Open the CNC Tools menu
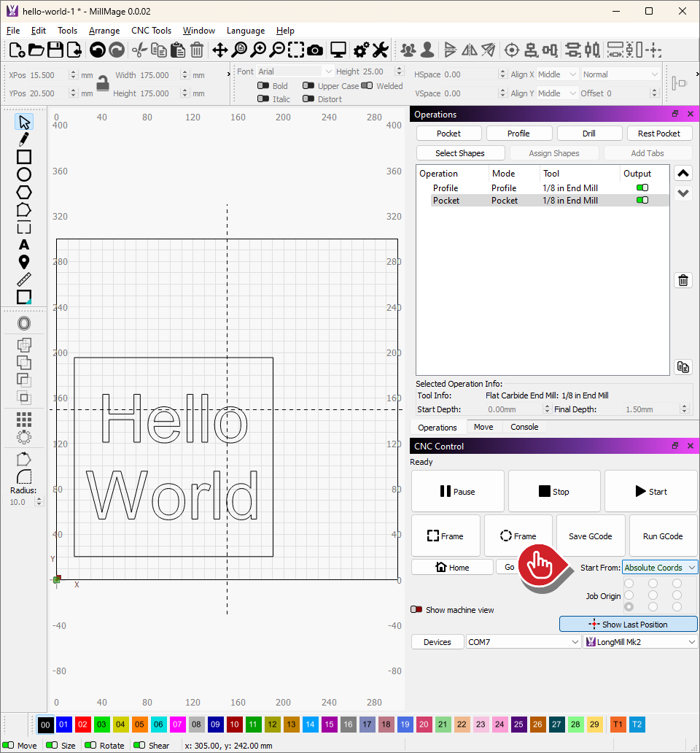Viewport: 700px width, 753px height. (151, 31)
